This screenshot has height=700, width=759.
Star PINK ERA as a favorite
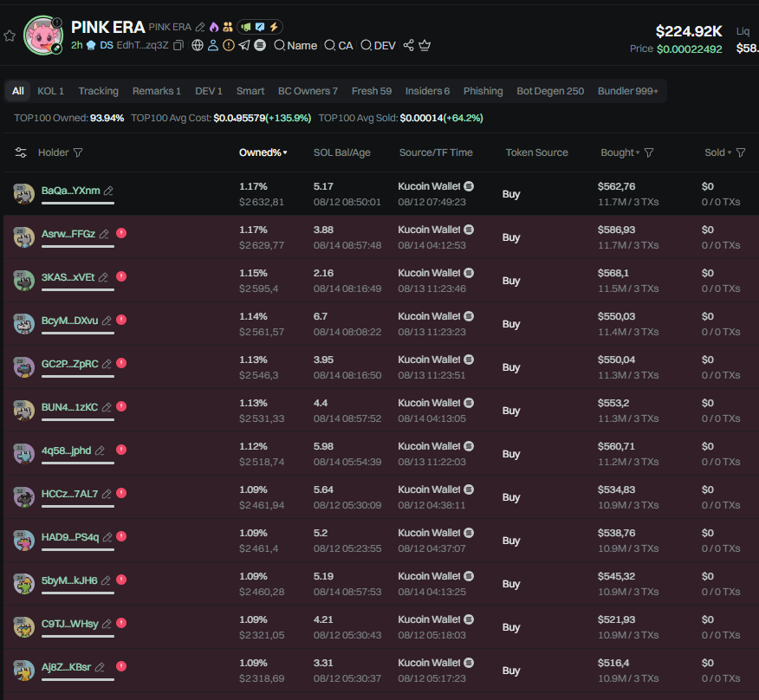[x=10, y=36]
